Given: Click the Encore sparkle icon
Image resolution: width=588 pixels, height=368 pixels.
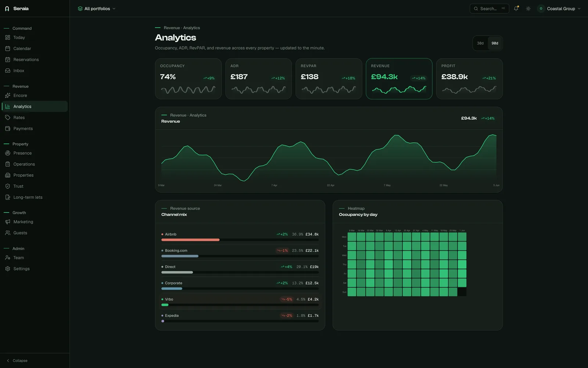Looking at the screenshot, I should 8,95.
